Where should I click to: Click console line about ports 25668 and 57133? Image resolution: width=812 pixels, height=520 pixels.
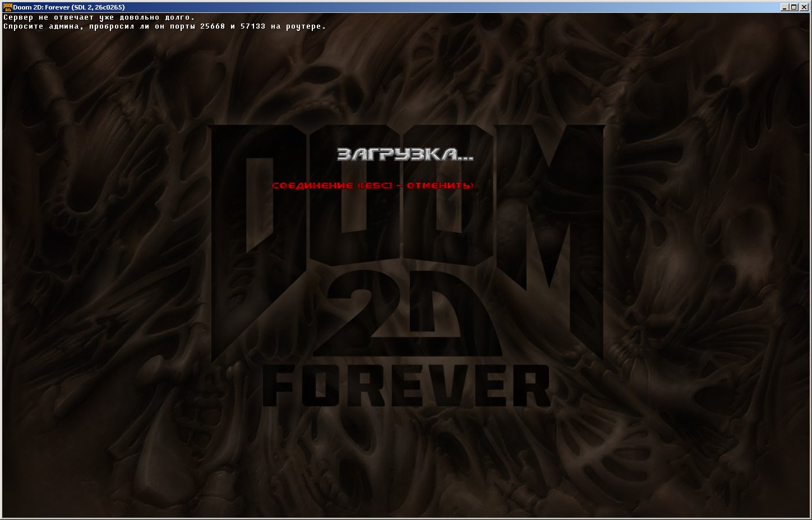point(164,26)
